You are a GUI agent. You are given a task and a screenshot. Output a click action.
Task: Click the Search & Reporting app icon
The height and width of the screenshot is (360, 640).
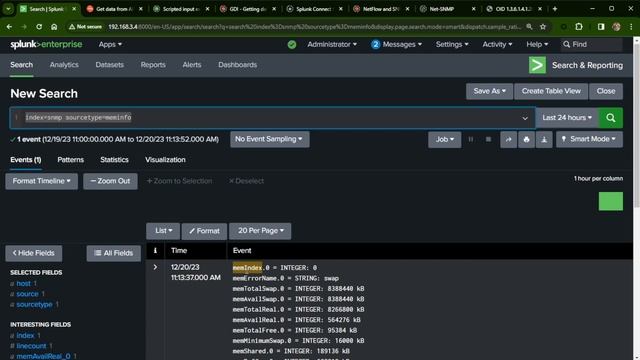click(x=537, y=65)
